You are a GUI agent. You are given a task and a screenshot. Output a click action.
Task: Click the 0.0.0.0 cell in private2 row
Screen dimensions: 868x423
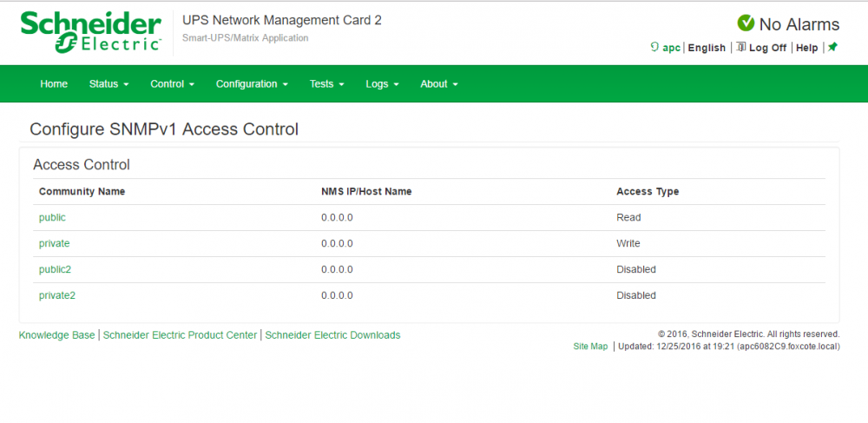[337, 295]
